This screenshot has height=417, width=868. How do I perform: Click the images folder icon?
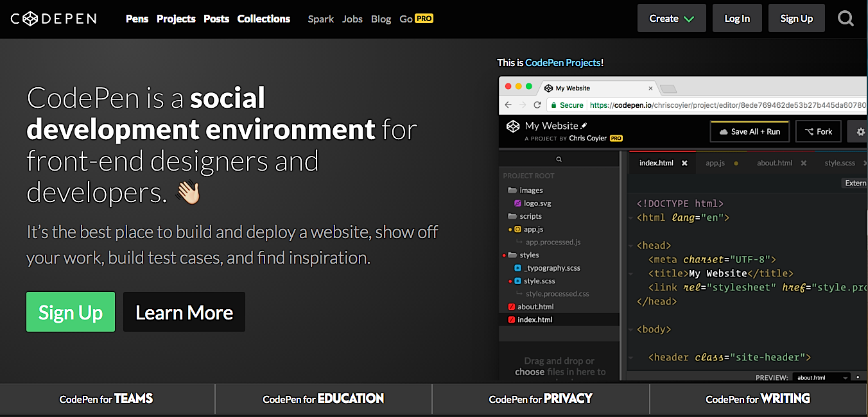click(x=512, y=191)
